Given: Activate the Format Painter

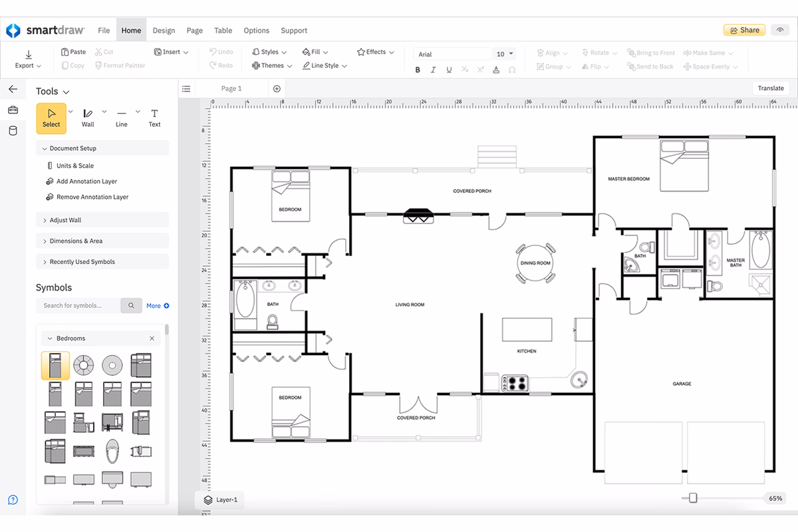Looking at the screenshot, I should [x=120, y=66].
